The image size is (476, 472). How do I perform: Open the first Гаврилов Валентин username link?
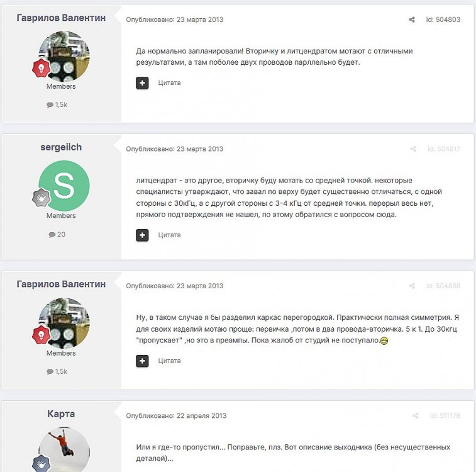[61, 18]
